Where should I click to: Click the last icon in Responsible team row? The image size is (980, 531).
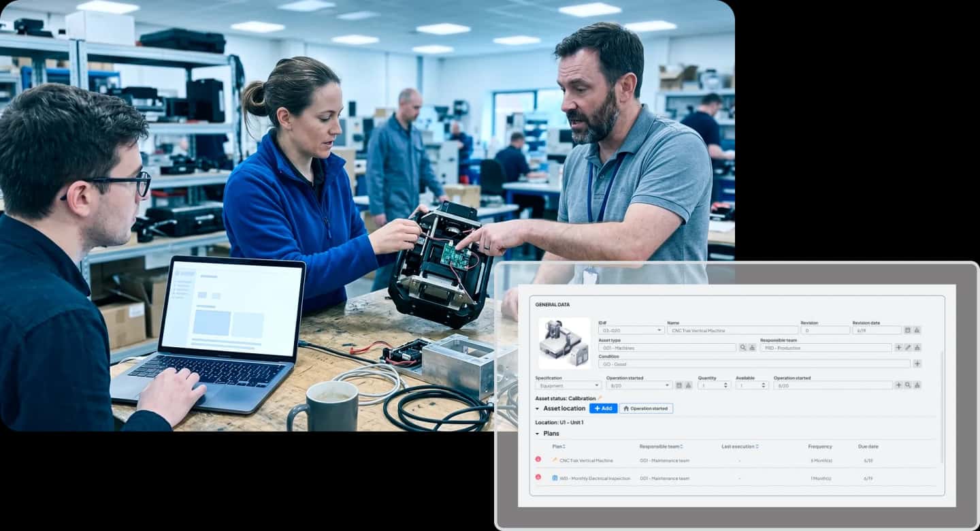coord(917,348)
